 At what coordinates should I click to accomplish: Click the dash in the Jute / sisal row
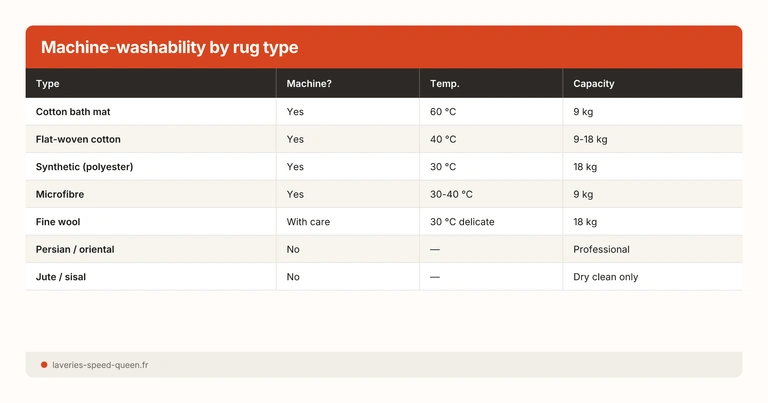pos(435,277)
